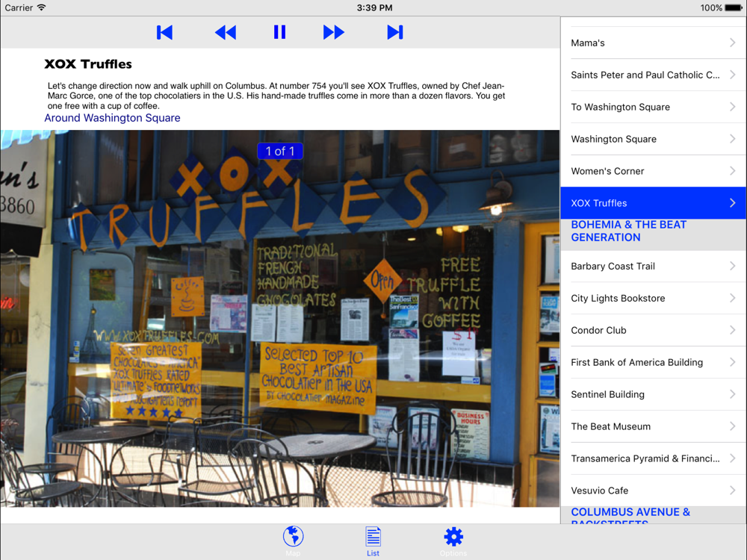Image resolution: width=747 pixels, height=560 pixels.
Task: Select To Washington Square stop
Action: [x=654, y=107]
